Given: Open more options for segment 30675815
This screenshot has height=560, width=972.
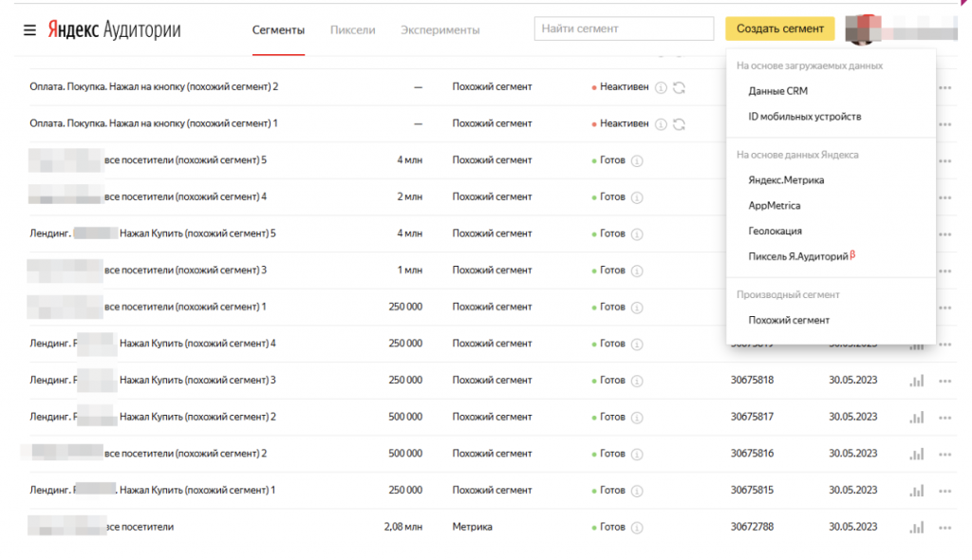Looking at the screenshot, I should point(944,491).
